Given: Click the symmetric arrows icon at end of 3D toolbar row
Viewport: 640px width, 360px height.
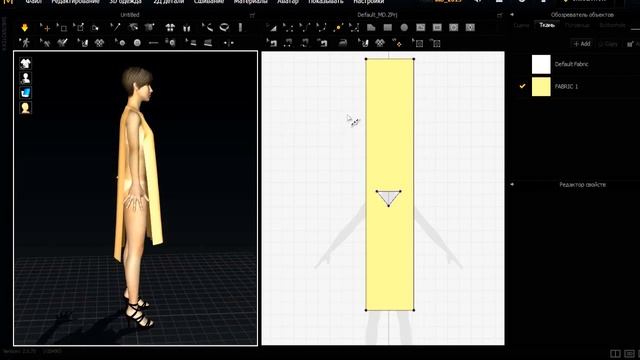Looking at the screenshot, I should (229, 43).
